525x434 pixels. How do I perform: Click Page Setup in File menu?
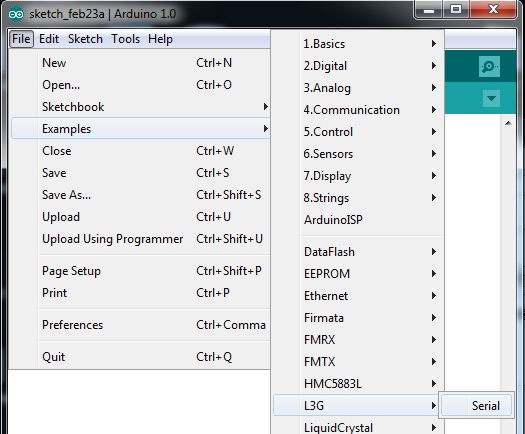141,271
